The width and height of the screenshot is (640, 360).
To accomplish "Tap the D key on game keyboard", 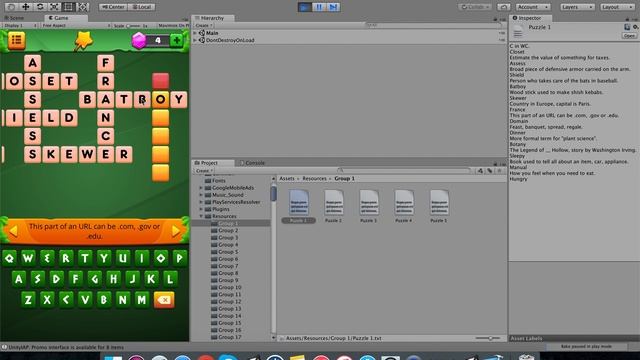I will pyautogui.click(x=56, y=279).
